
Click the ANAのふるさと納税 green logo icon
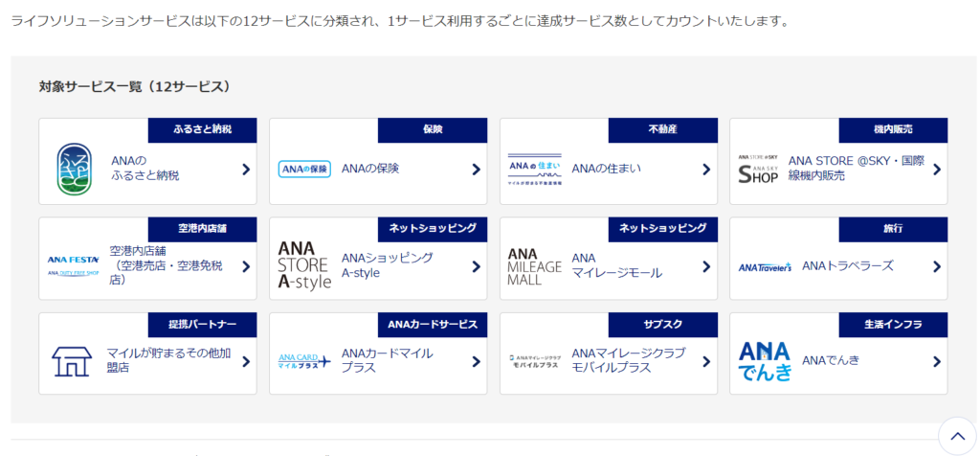pyautogui.click(x=74, y=170)
